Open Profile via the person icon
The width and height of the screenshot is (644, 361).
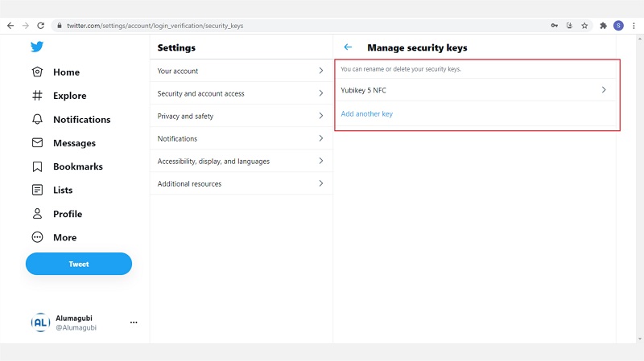pyautogui.click(x=37, y=214)
